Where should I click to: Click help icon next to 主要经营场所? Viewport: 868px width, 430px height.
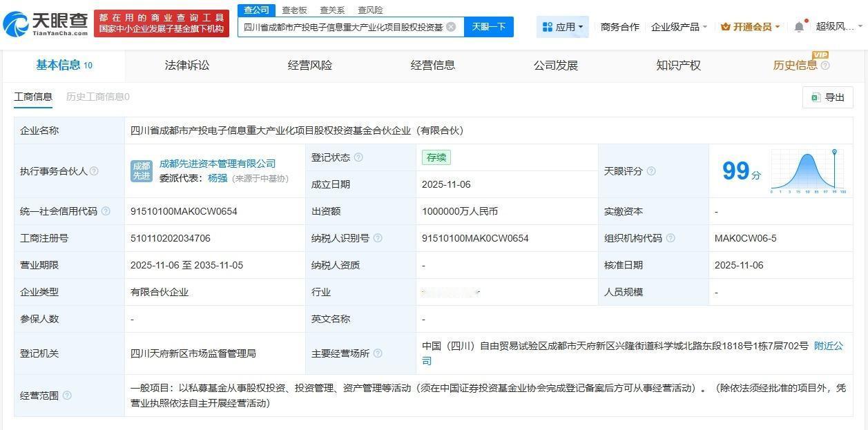click(x=378, y=353)
